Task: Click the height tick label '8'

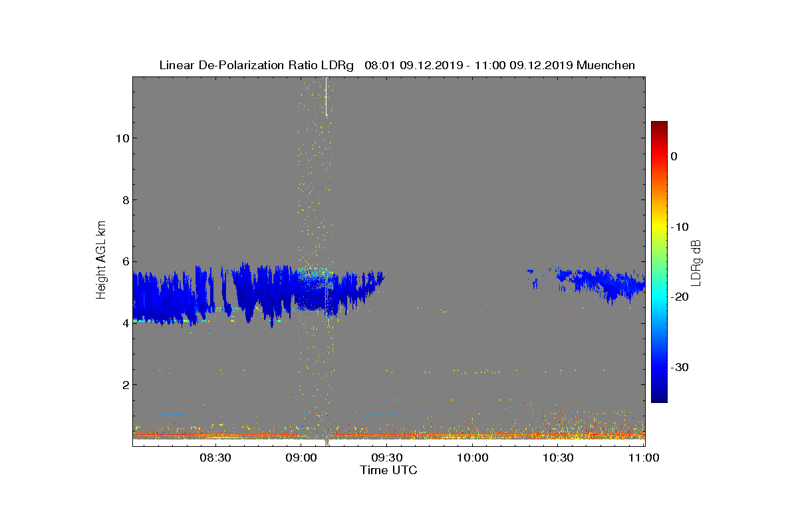Action: (x=124, y=200)
